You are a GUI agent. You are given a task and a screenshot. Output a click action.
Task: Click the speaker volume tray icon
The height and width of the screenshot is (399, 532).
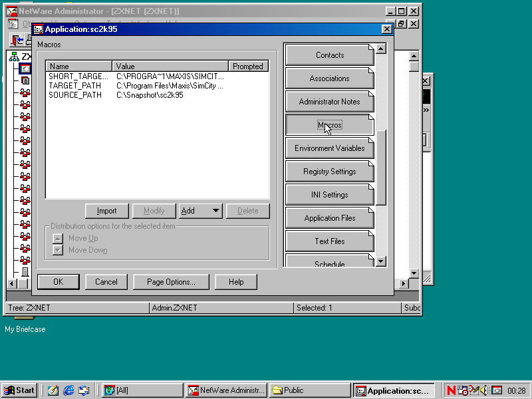click(x=484, y=390)
